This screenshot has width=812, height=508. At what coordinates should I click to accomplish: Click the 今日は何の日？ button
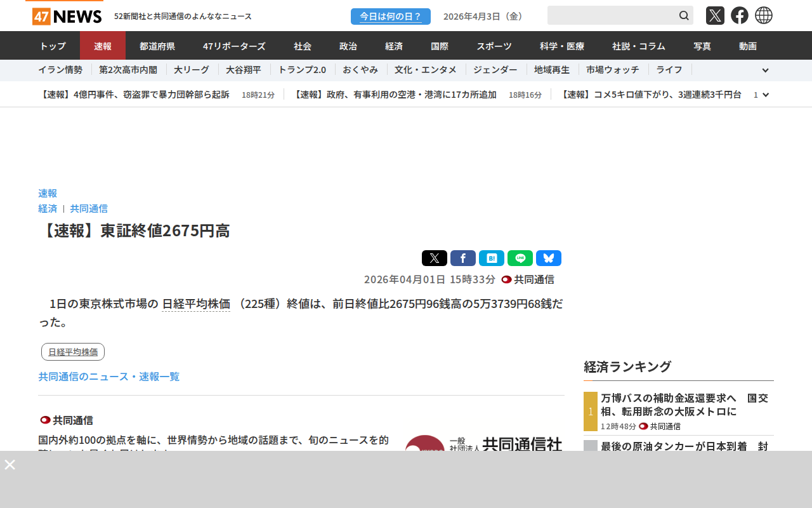coord(390,17)
